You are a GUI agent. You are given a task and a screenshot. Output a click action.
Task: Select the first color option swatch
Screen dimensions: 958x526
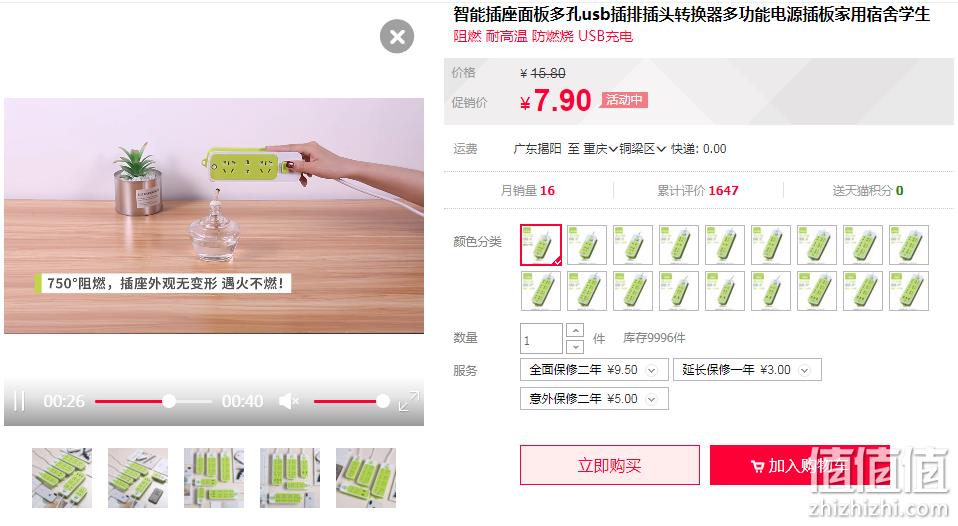[x=541, y=245]
